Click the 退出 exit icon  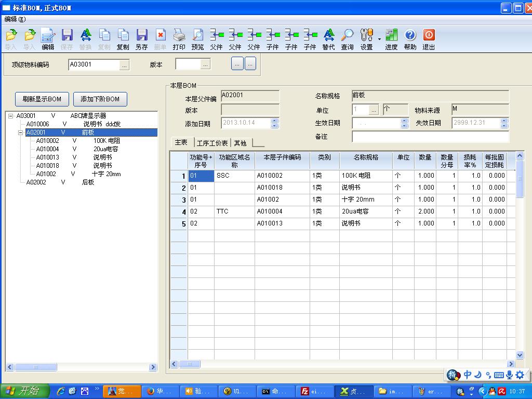click(429, 39)
